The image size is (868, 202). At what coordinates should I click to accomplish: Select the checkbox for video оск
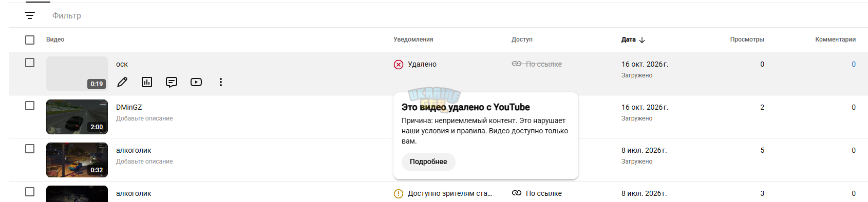(30, 63)
